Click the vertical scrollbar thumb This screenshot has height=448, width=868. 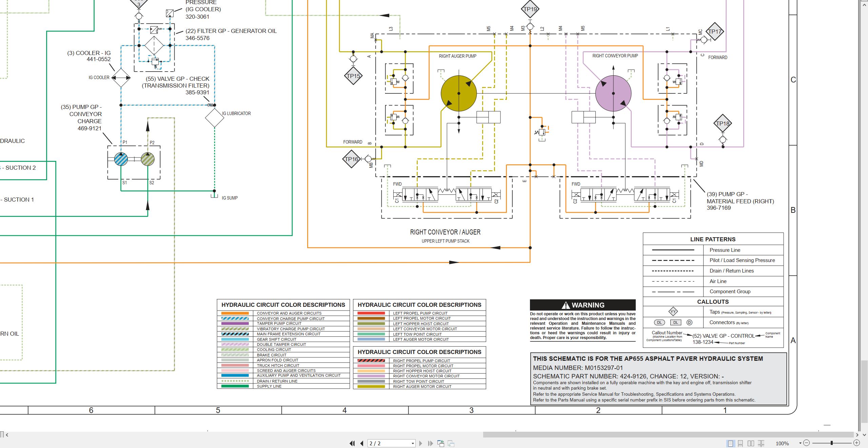pos(864,392)
